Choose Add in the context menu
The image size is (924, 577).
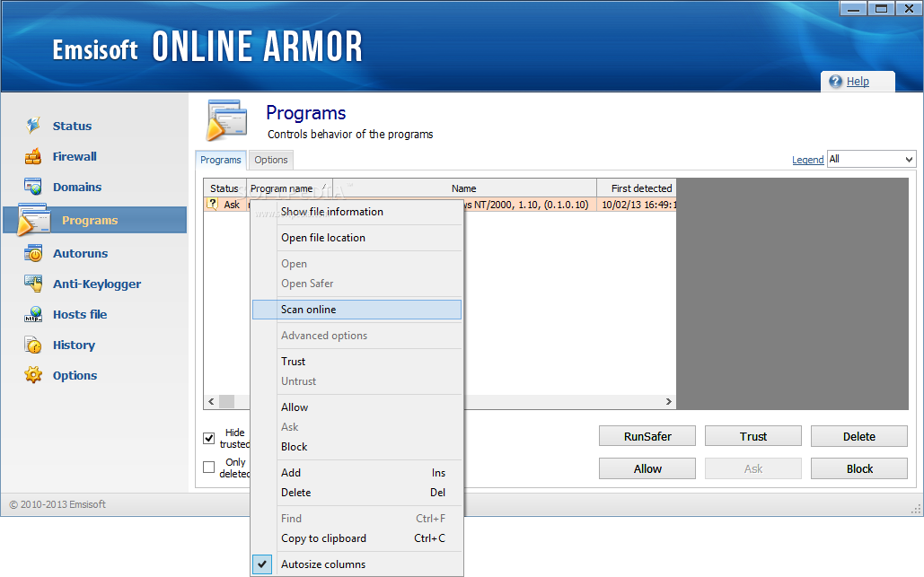tap(357, 472)
